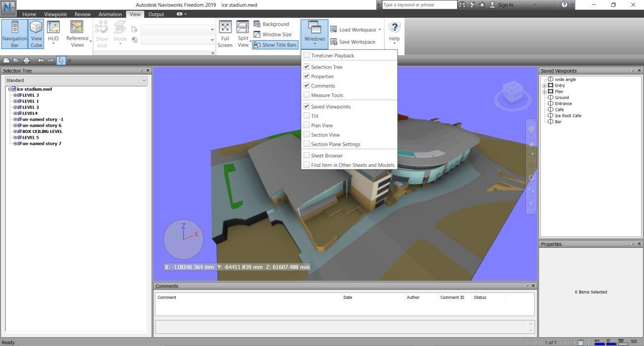Close the Selection Tree panel

click(148, 71)
